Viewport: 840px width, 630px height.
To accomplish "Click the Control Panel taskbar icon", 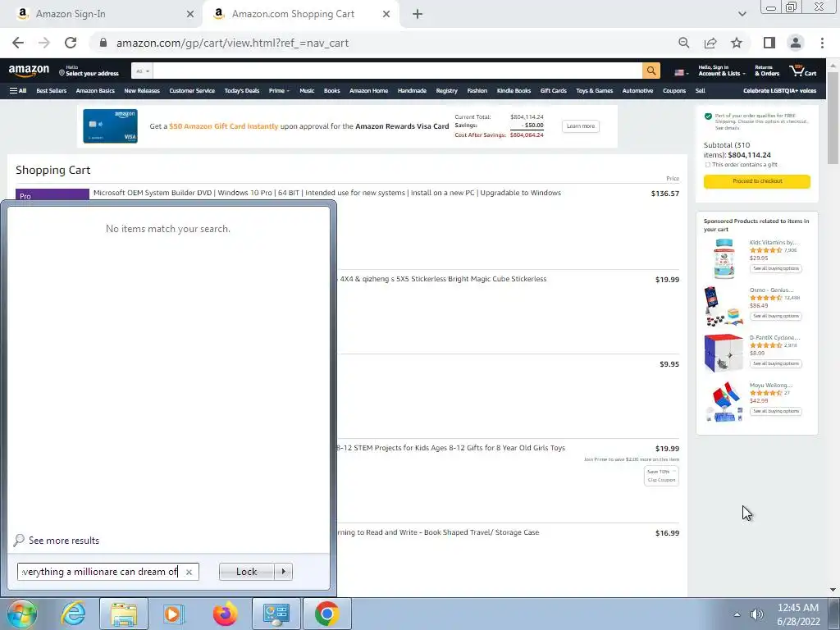I will click(x=276, y=614).
